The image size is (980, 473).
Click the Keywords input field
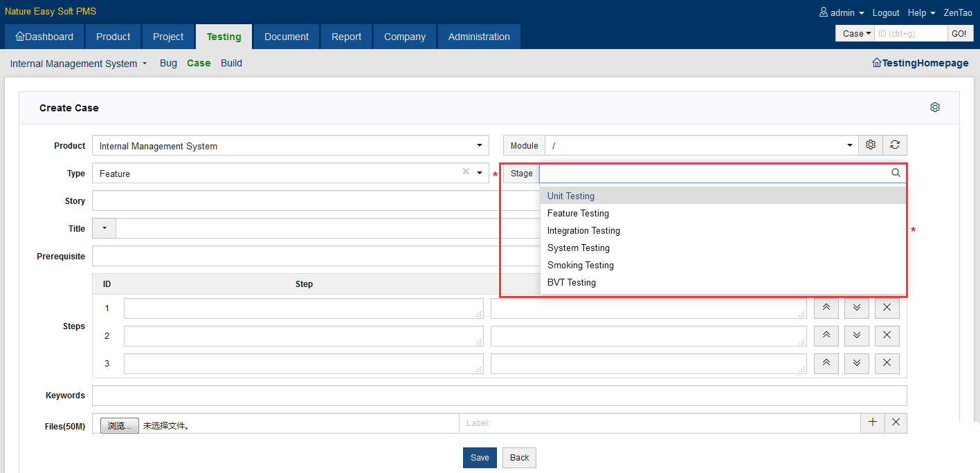498,396
